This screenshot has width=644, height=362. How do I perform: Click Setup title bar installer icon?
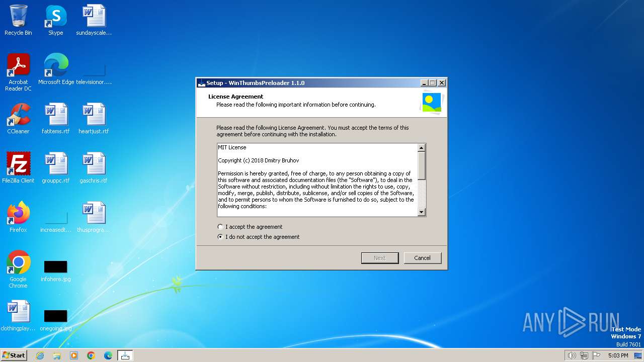(x=202, y=83)
